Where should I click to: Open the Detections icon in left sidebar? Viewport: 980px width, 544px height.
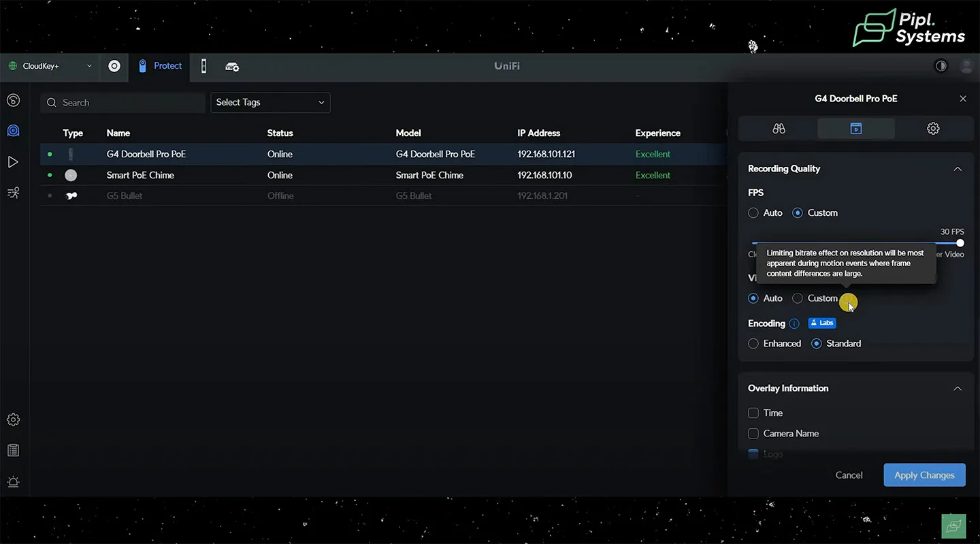click(x=13, y=193)
